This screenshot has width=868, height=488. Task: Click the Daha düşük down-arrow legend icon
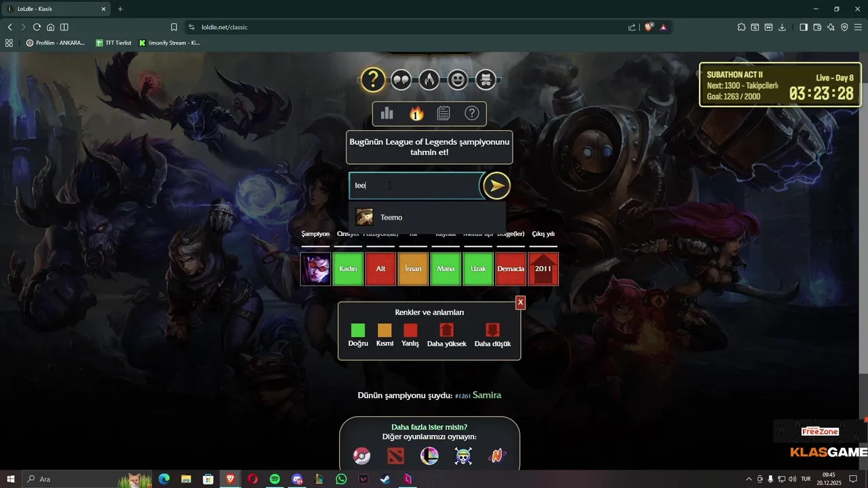pyautogui.click(x=493, y=330)
